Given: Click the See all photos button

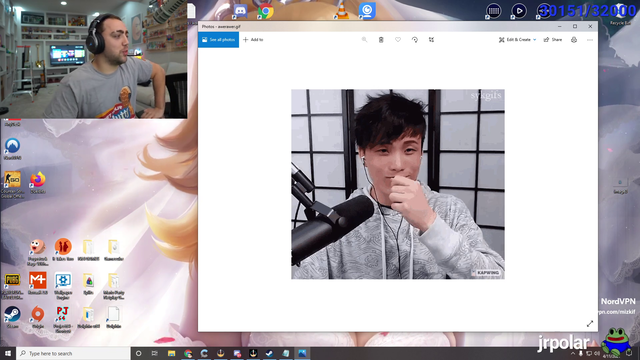Looking at the screenshot, I should tap(218, 40).
